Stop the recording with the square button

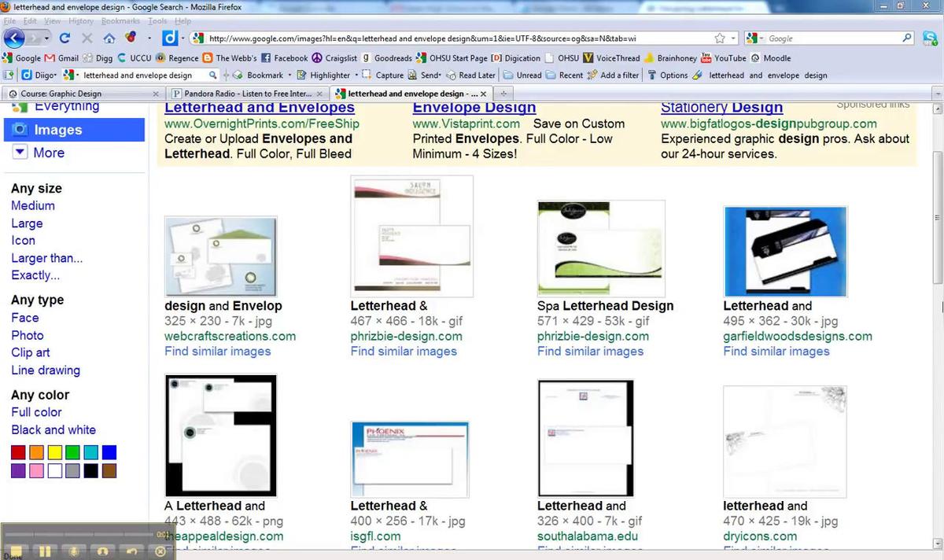(16, 551)
